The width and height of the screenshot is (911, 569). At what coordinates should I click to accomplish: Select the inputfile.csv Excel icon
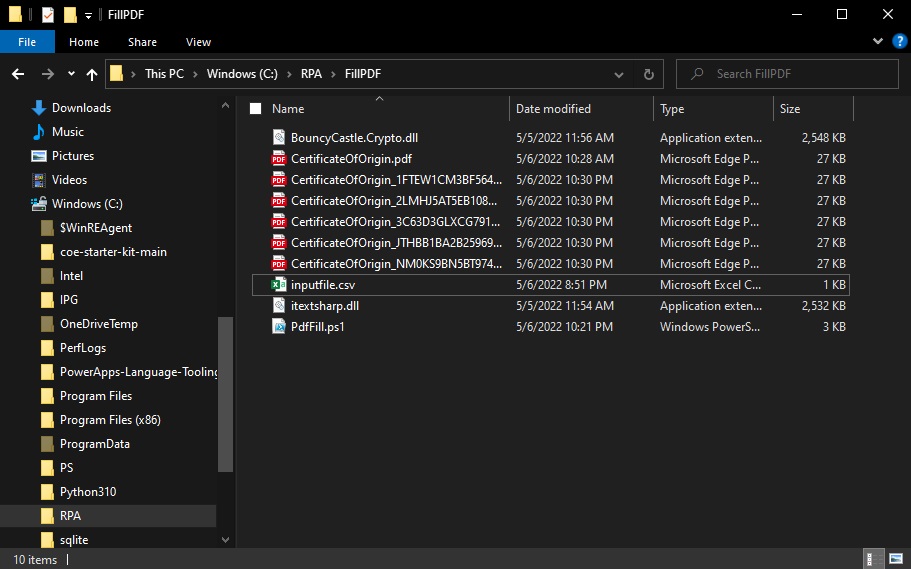(x=279, y=285)
